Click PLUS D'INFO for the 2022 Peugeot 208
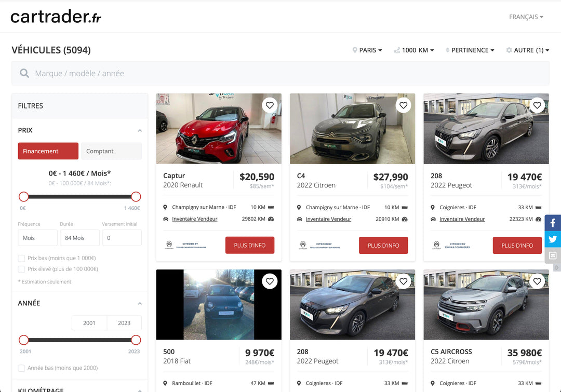561x392 pixels. coord(517,246)
